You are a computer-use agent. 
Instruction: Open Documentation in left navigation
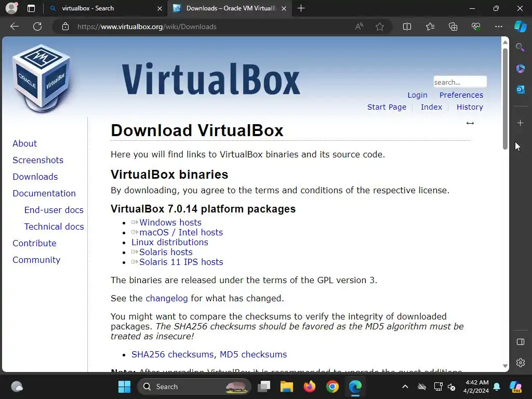point(44,193)
